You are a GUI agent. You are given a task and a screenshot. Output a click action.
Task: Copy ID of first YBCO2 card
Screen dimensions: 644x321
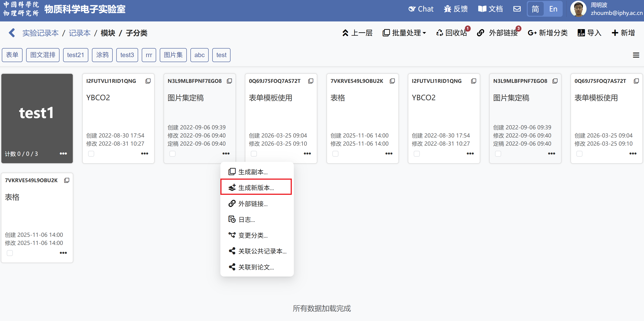(148, 81)
